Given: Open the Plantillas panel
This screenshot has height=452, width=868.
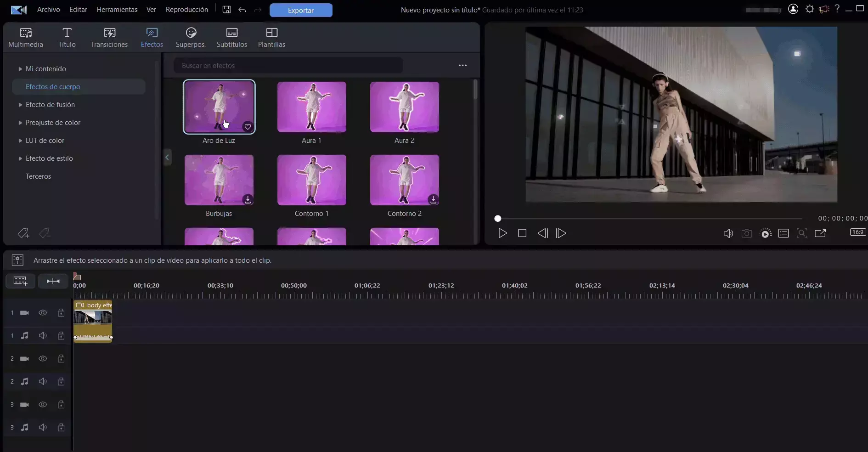Looking at the screenshot, I should [x=271, y=37].
